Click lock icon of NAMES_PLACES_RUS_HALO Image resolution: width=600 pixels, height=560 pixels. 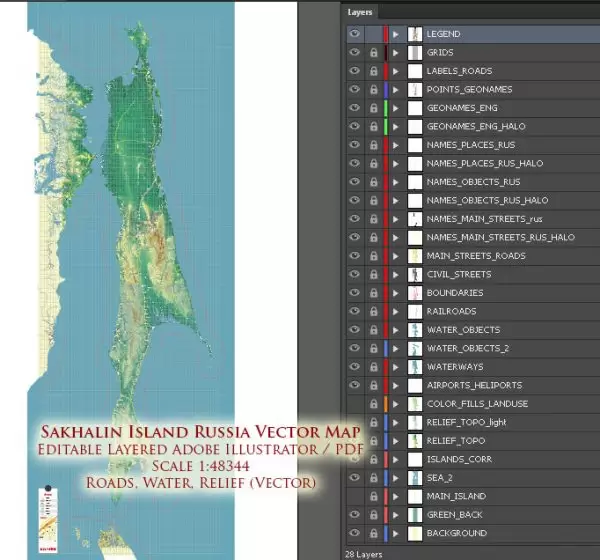[x=373, y=163]
